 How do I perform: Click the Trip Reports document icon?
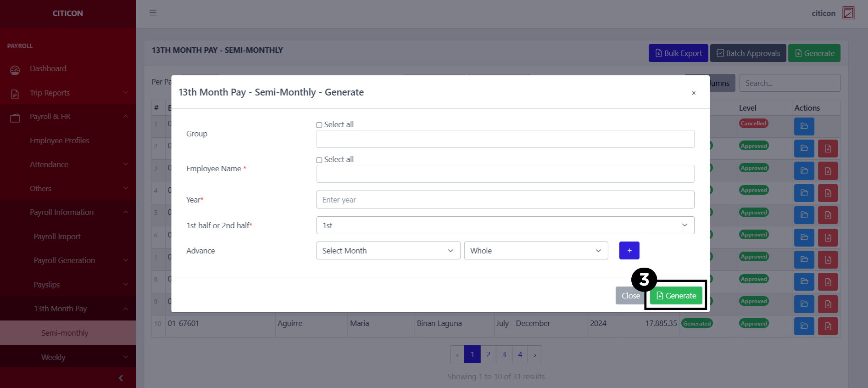click(15, 94)
